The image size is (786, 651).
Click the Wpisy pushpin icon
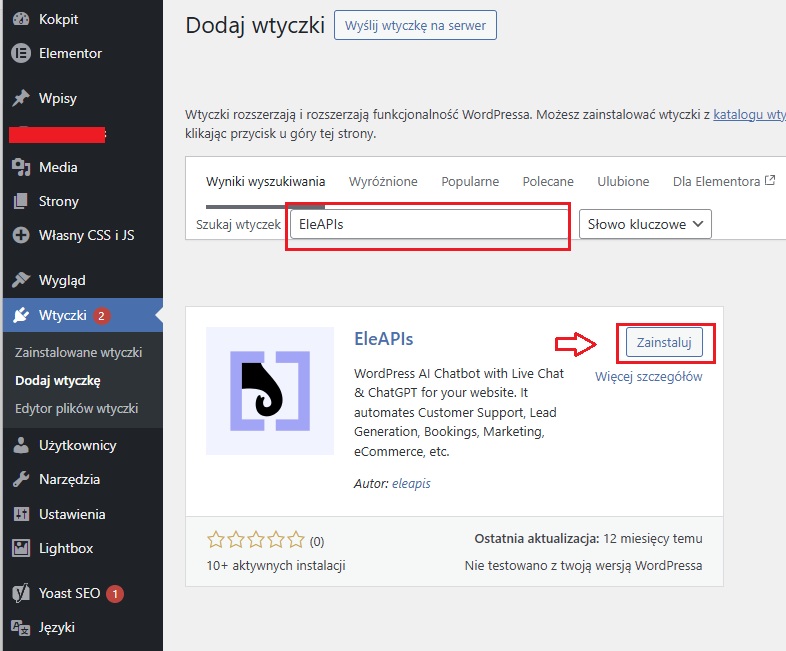point(20,98)
